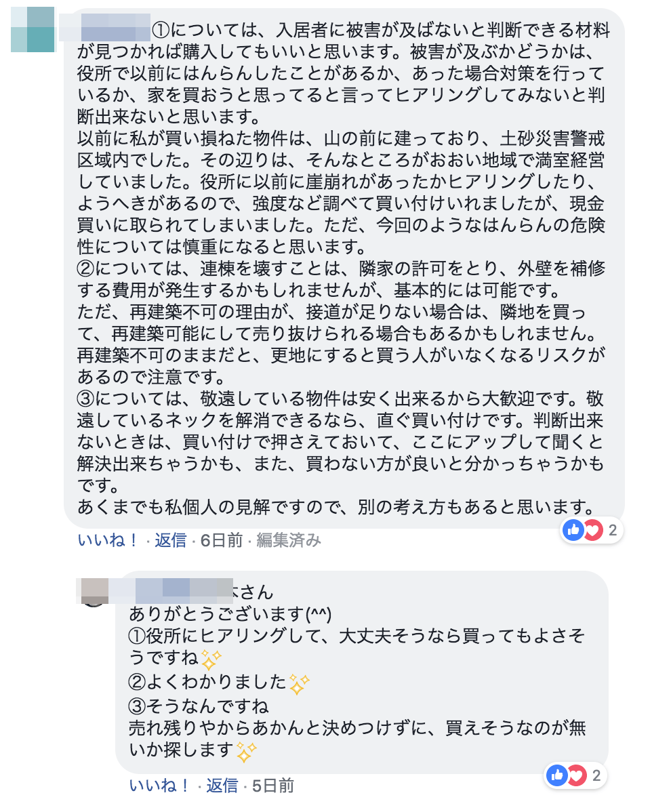
Task: Open the 5日前 timestamp link
Action: tap(273, 786)
